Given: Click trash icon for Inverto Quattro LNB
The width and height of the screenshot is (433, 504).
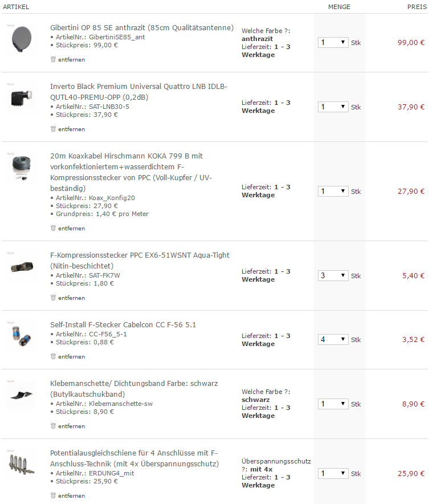Looking at the screenshot, I should tap(53, 129).
